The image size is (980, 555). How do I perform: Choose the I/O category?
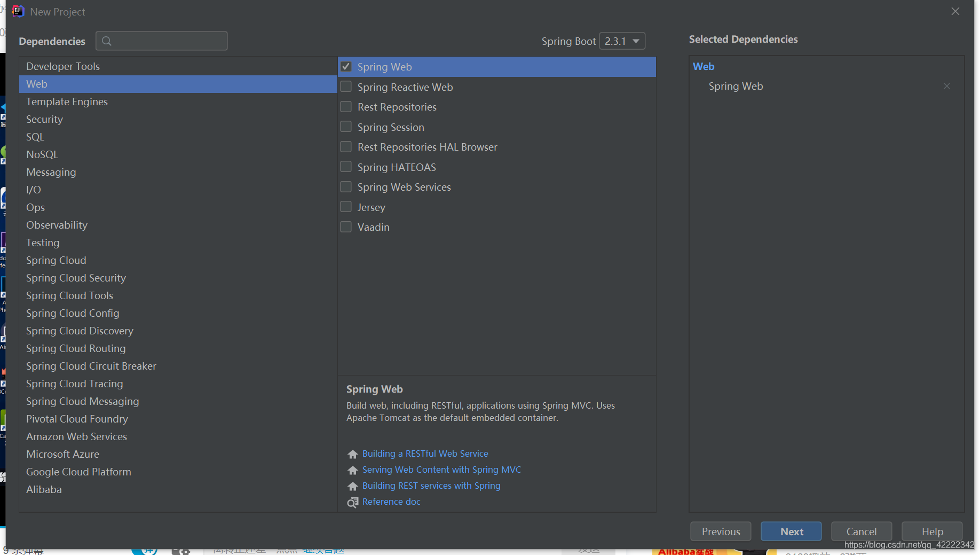[178, 190]
